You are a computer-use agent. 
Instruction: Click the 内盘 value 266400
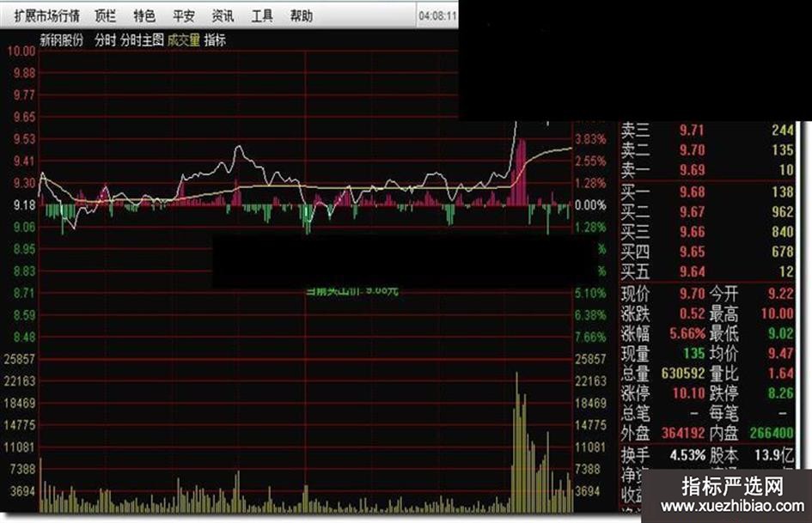(x=772, y=433)
